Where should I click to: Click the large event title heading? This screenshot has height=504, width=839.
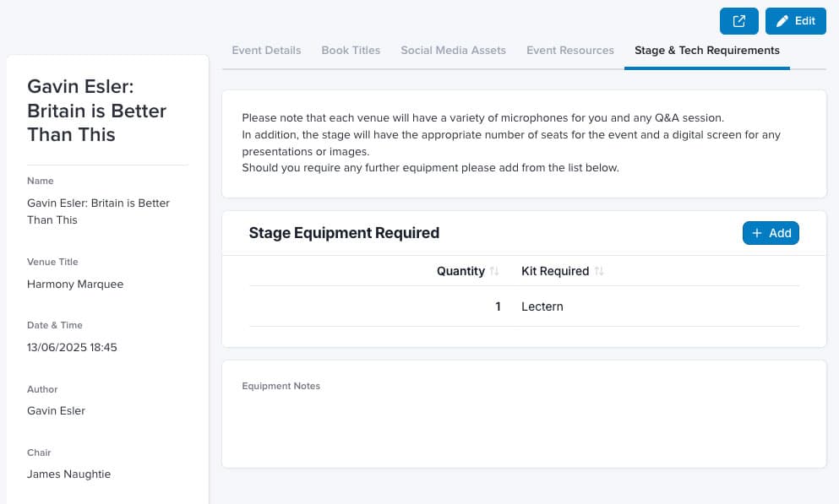97,111
